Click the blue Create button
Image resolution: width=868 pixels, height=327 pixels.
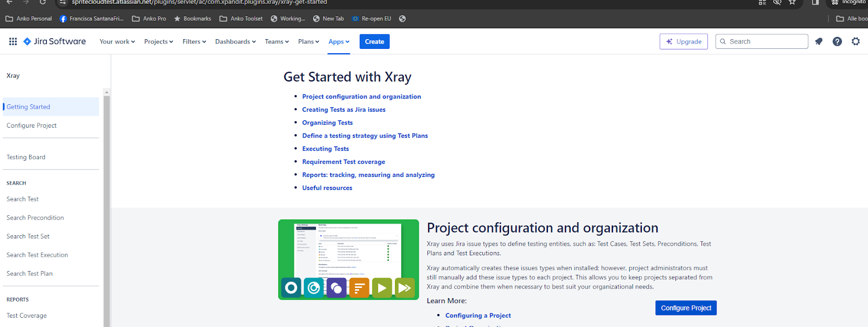point(374,41)
